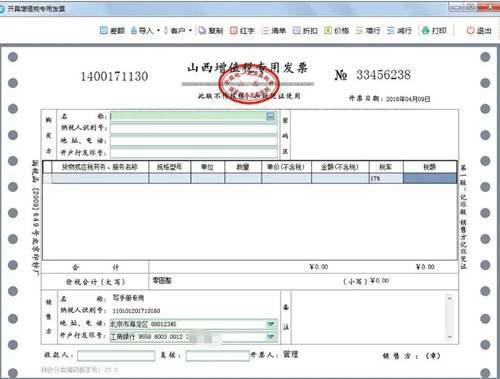This screenshot has height=379, width=500.
Task: Click the 收款人 input box
Action: click(116, 356)
